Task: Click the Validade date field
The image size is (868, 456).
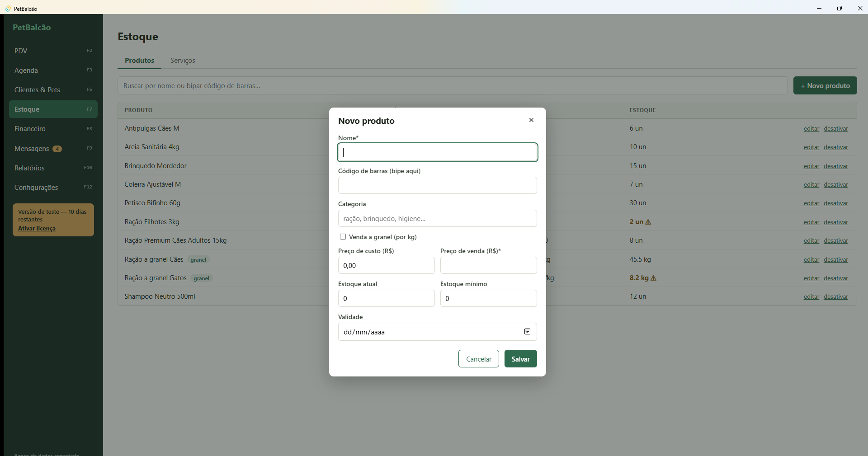Action: point(438,332)
